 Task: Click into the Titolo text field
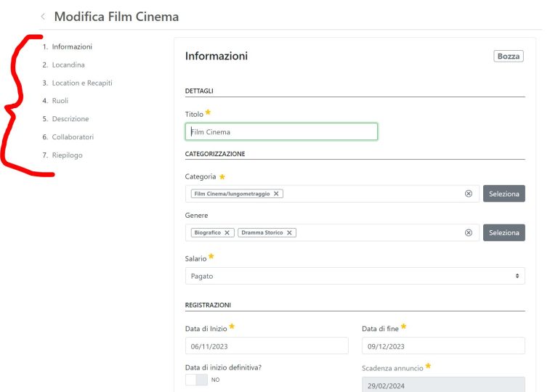point(281,131)
